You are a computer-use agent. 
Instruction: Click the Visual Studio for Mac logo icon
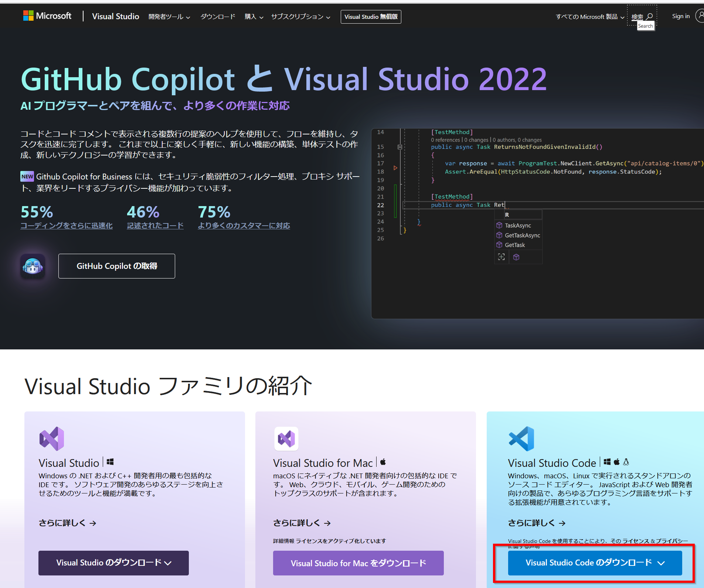tap(286, 439)
